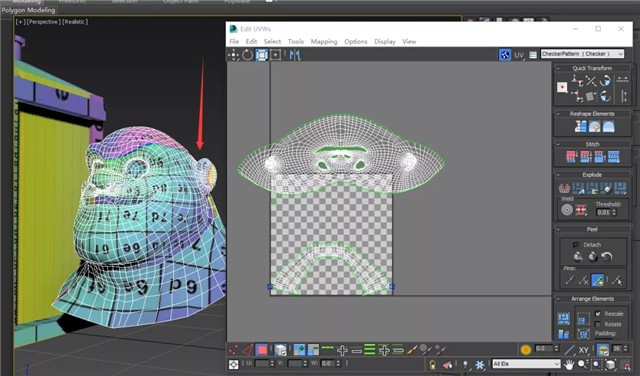This screenshot has width=640, height=376.
Task: Select the Move tool in Edit UVWs toolbar
Action: click(233, 55)
